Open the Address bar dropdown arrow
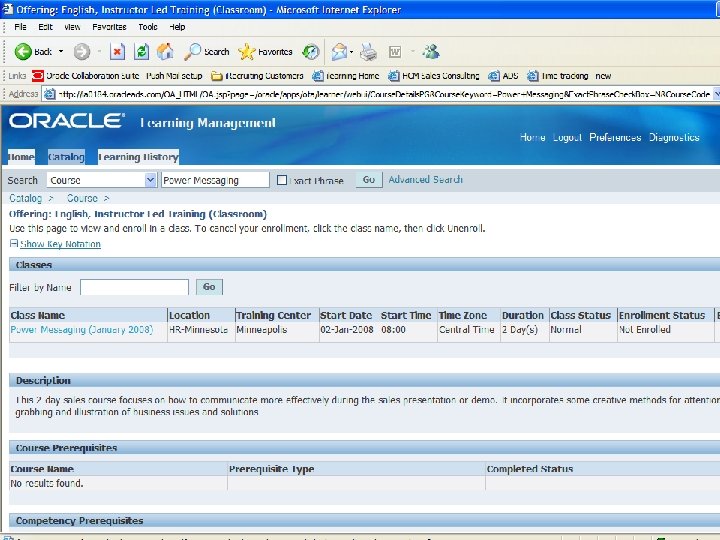 click(x=716, y=94)
